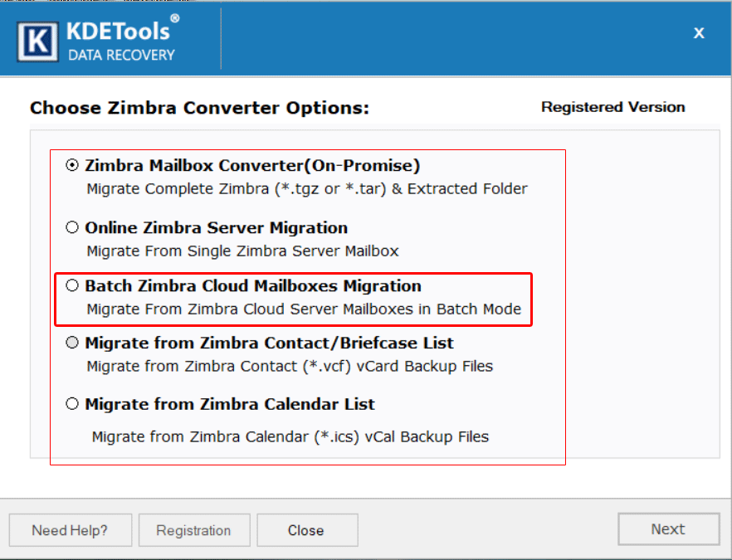Click the Registered Version label
This screenshot has width=732, height=560.
pyautogui.click(x=613, y=107)
